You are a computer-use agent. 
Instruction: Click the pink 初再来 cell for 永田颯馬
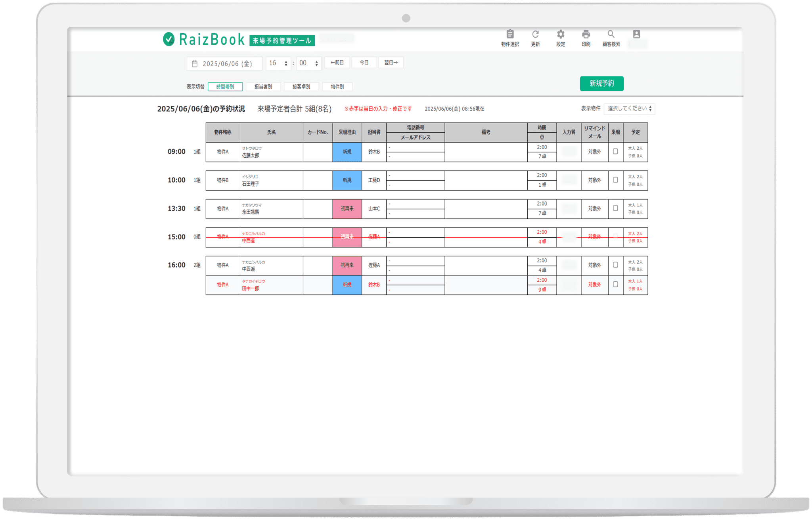tap(347, 209)
